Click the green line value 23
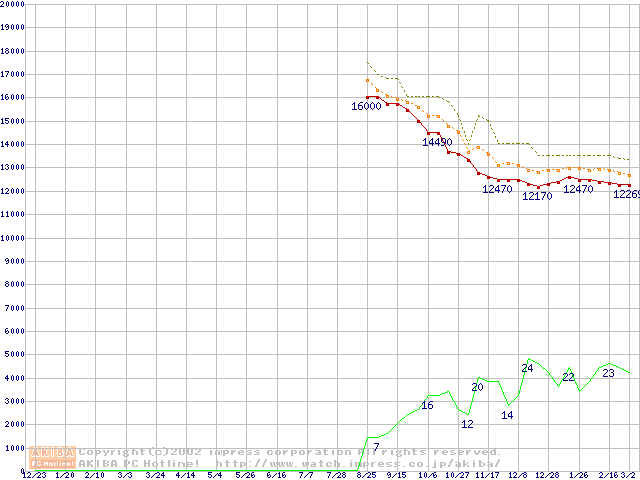 (608, 373)
